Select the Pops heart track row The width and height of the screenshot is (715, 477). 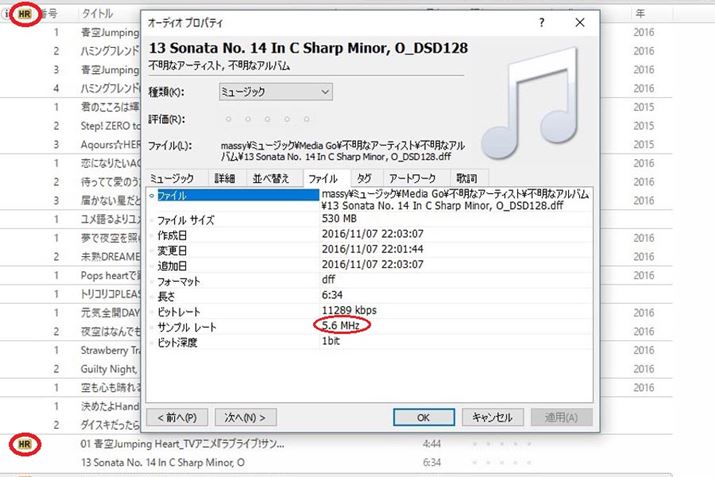click(110, 275)
